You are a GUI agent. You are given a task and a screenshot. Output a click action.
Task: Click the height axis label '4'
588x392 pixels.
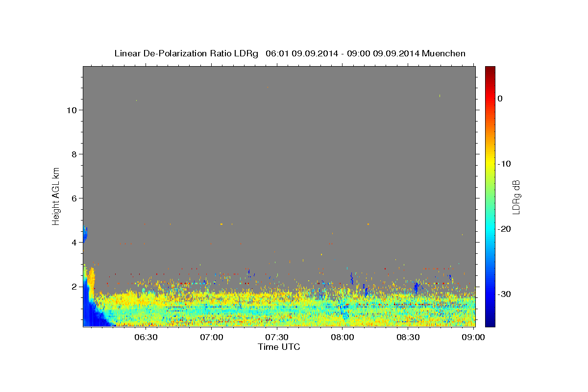[73, 243]
